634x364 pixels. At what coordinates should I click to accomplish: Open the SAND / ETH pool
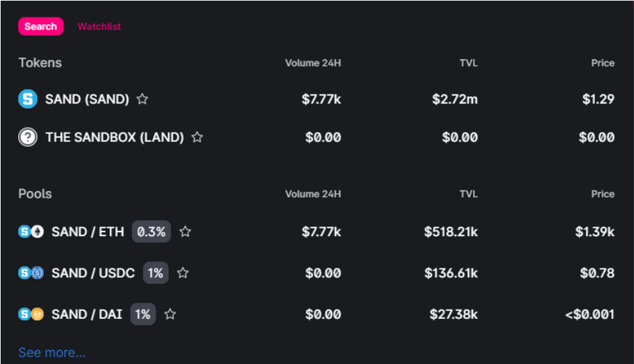pos(316,231)
